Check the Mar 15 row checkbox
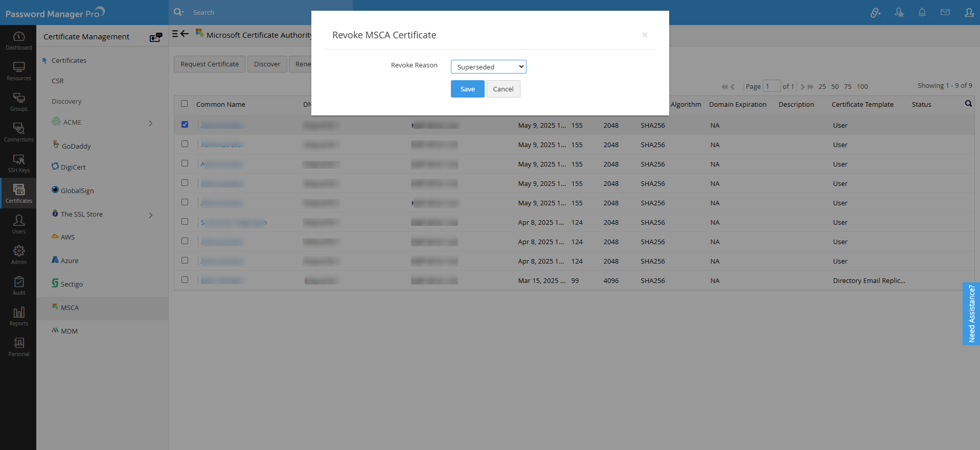Image resolution: width=980 pixels, height=450 pixels. [x=185, y=280]
